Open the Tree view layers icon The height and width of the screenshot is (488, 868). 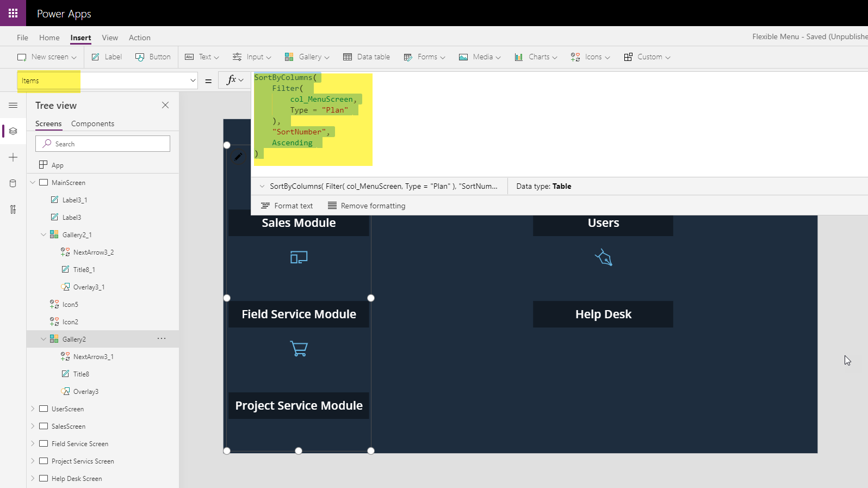click(13, 131)
